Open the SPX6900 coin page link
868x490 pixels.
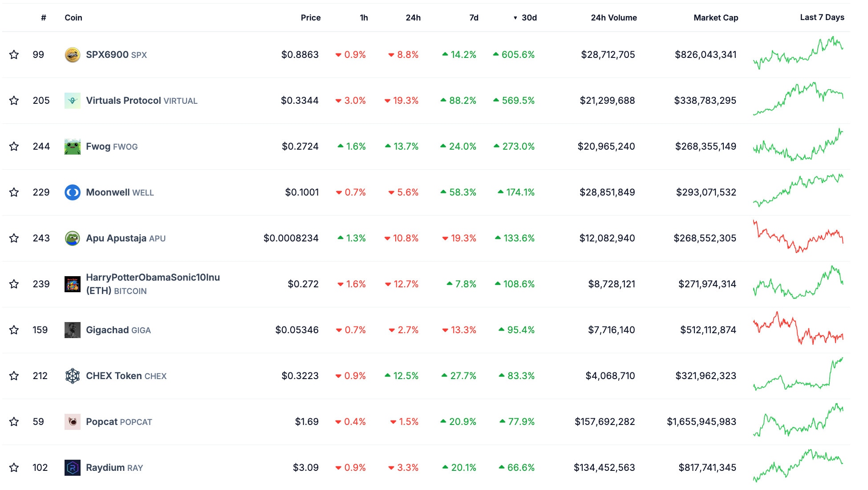(116, 55)
